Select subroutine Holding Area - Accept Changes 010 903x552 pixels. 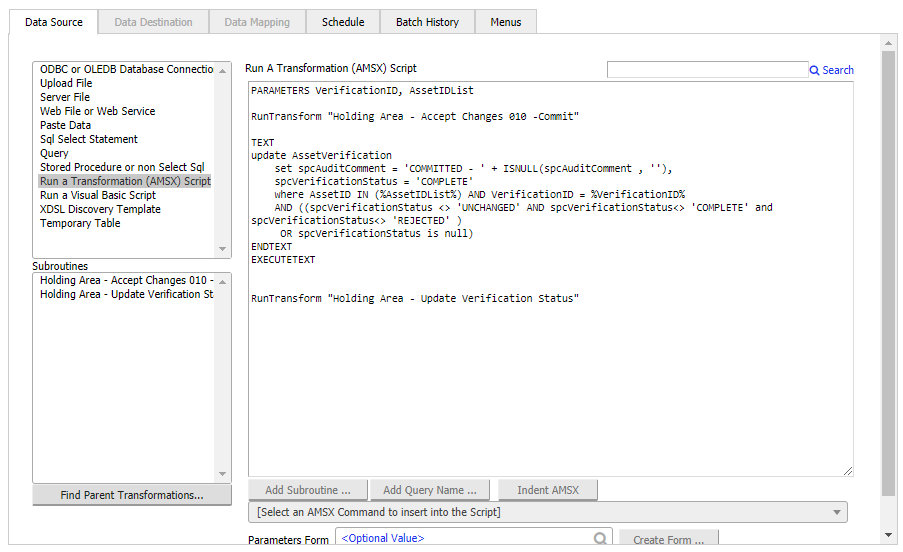pyautogui.click(x=126, y=280)
